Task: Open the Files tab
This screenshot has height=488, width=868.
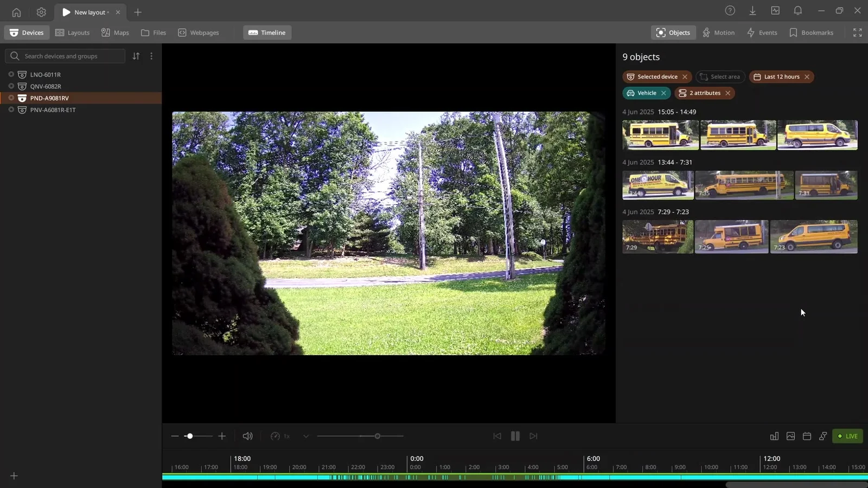Action: click(x=154, y=33)
